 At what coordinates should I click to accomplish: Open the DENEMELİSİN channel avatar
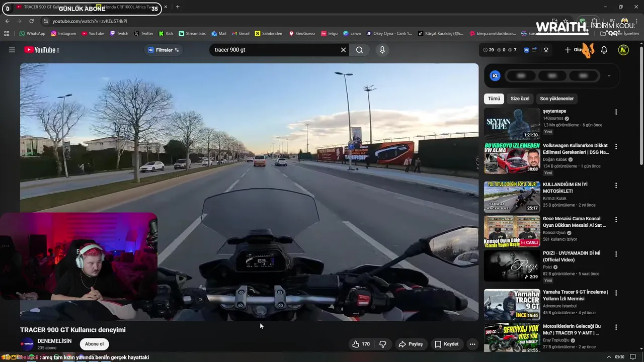click(x=28, y=344)
